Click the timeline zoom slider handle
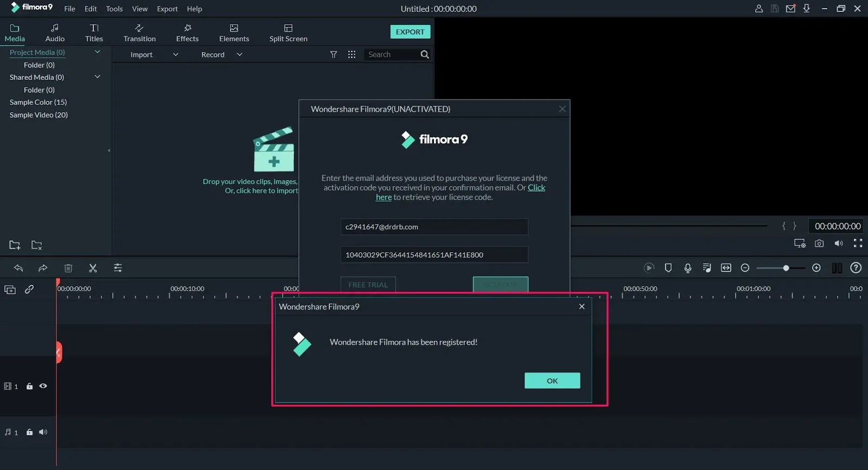 (x=786, y=268)
